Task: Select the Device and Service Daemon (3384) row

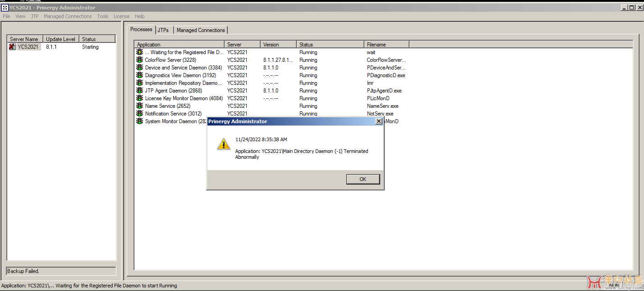Action: [271, 68]
